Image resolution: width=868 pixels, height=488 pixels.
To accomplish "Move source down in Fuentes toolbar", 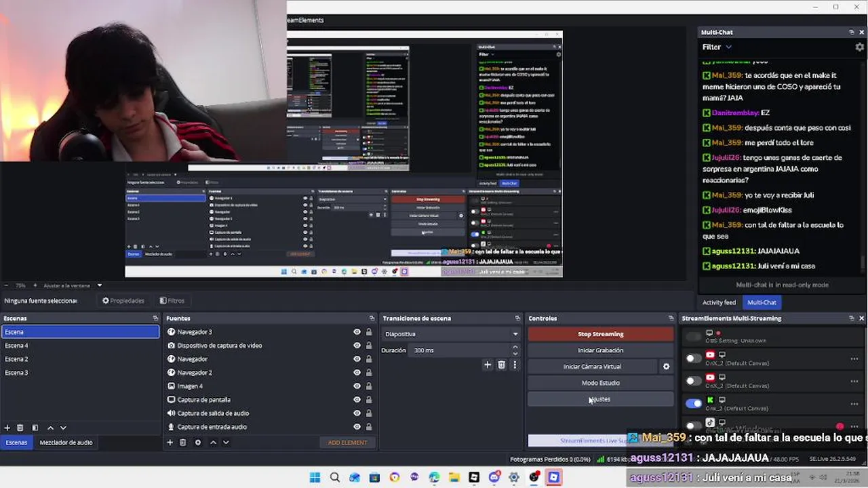I will tap(226, 443).
